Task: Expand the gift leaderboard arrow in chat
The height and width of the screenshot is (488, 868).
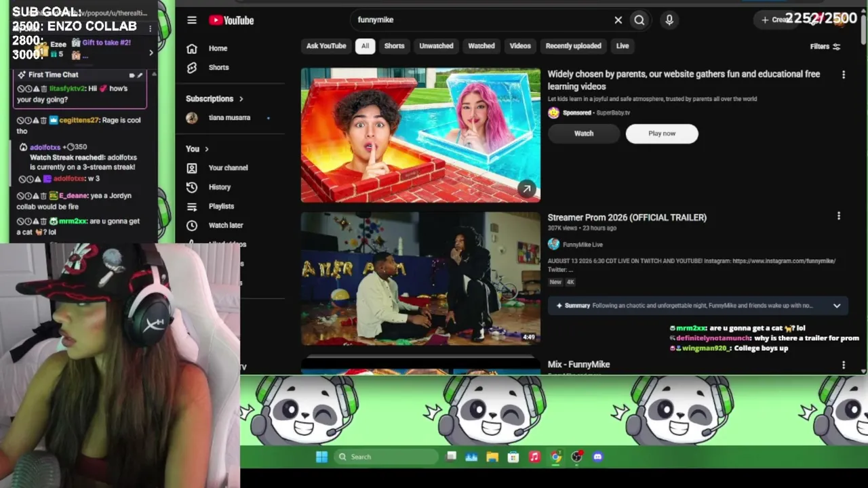Action: tap(151, 52)
